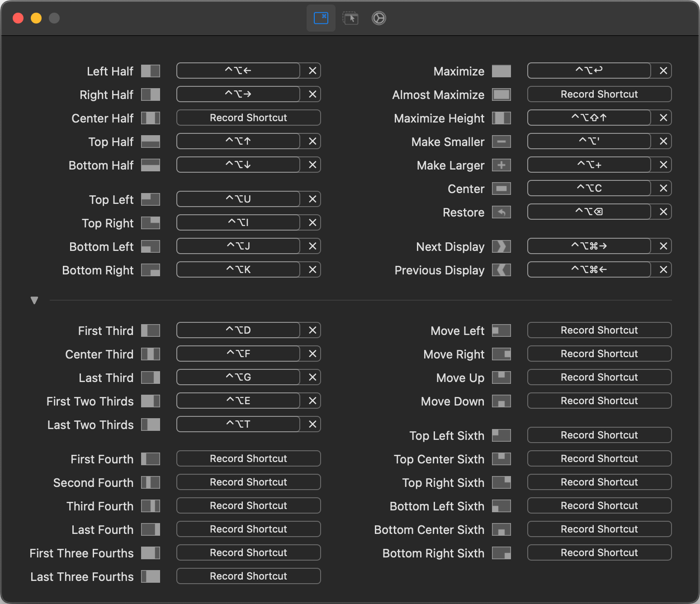Click the Last Two Thirds icon
This screenshot has height=604, width=700.
151,425
